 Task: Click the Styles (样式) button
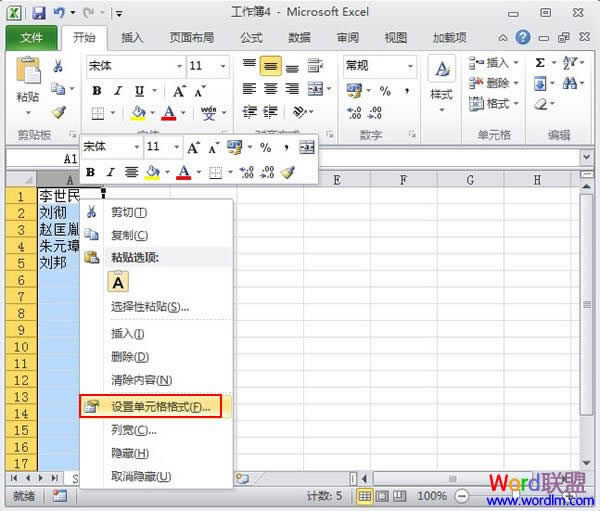pos(442,85)
